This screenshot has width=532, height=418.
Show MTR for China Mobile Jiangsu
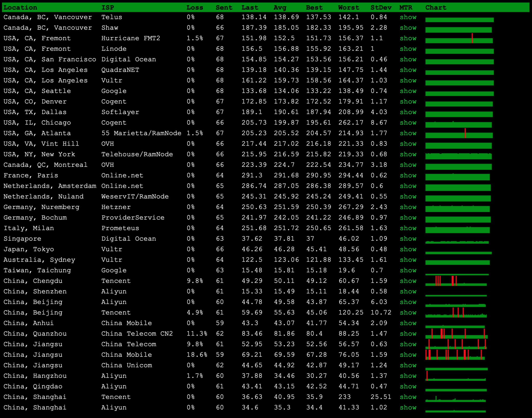coord(408,355)
